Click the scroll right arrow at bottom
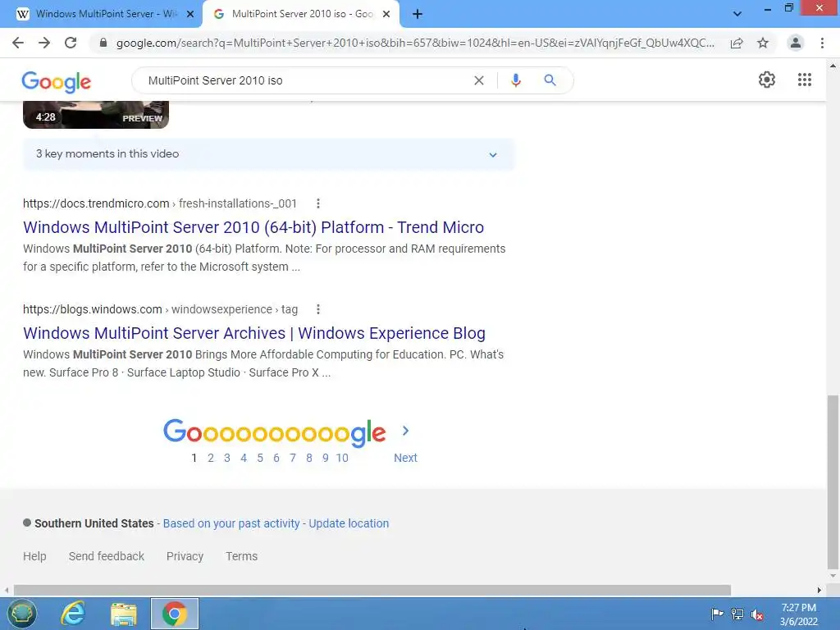Viewport: 840px width, 630px height. click(x=819, y=590)
